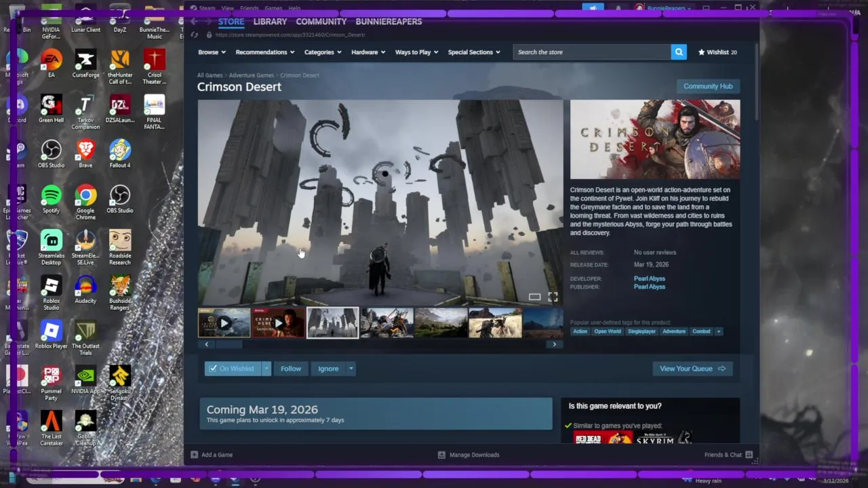Click the Pummel Party desktop icon
The image size is (868, 488).
pos(51,384)
